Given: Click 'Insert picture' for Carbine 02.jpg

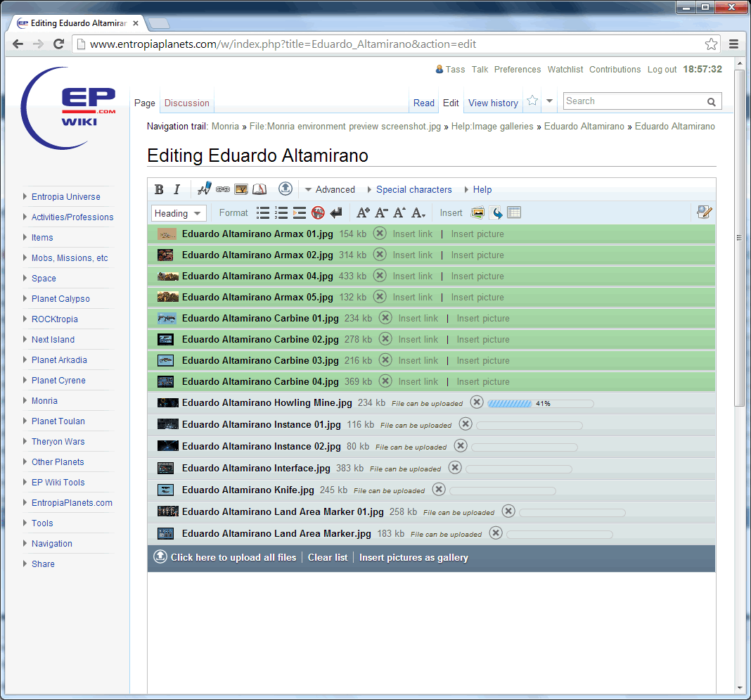Looking at the screenshot, I should 483,339.
